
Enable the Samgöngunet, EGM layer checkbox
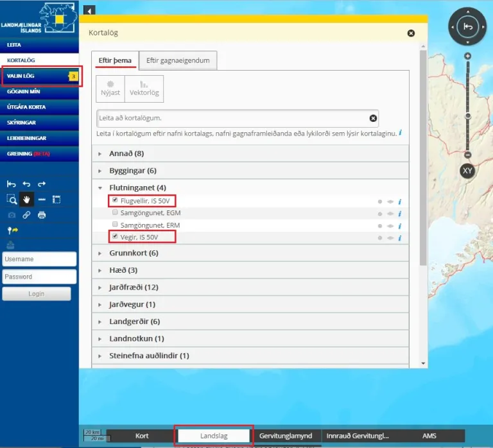114,212
